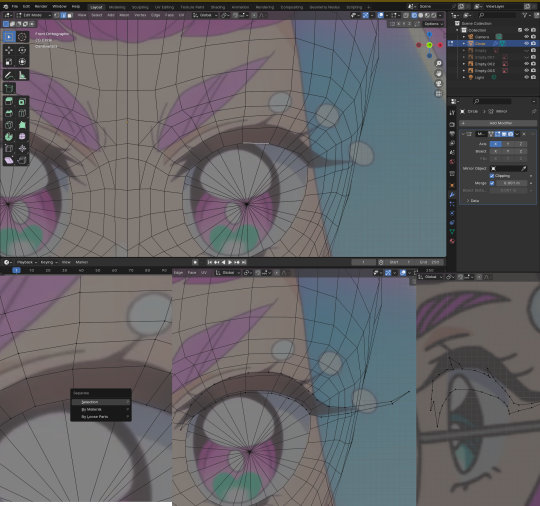Hide the Camera object in outliner

pos(526,37)
